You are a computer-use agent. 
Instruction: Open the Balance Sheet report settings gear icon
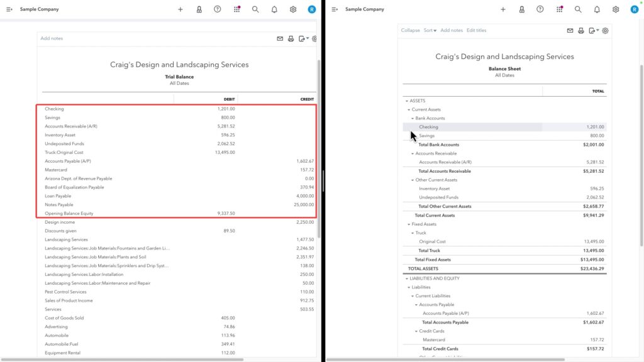point(605,30)
